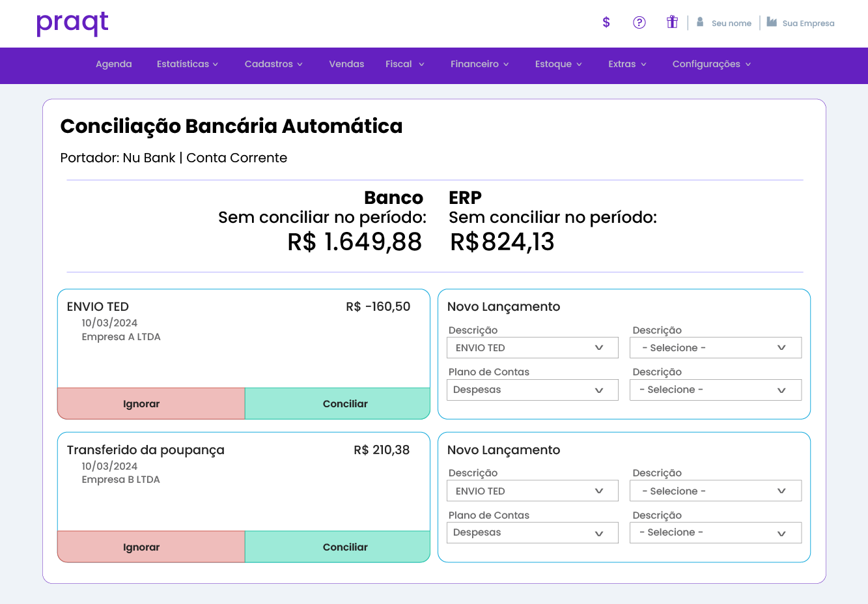Open the Sua Empresa company link
The image size is (868, 604).
click(808, 23)
